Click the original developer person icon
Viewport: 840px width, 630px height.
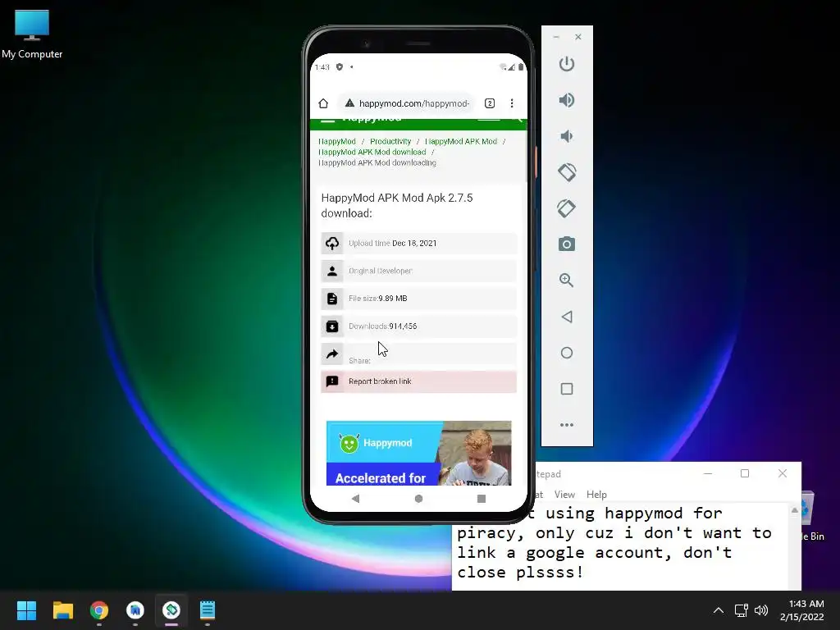[332, 271]
